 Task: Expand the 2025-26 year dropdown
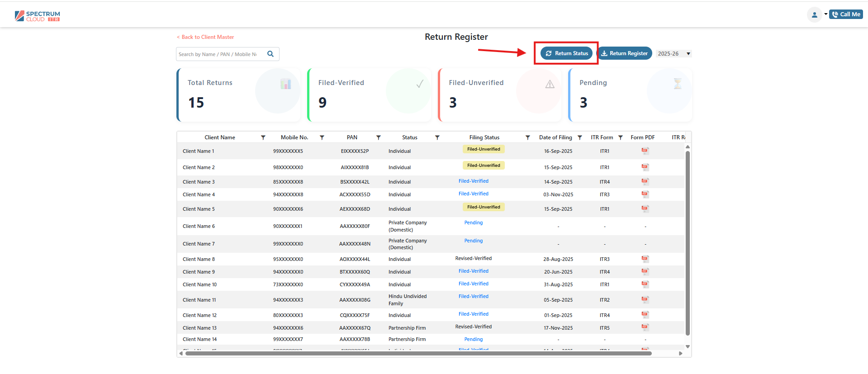pos(674,54)
